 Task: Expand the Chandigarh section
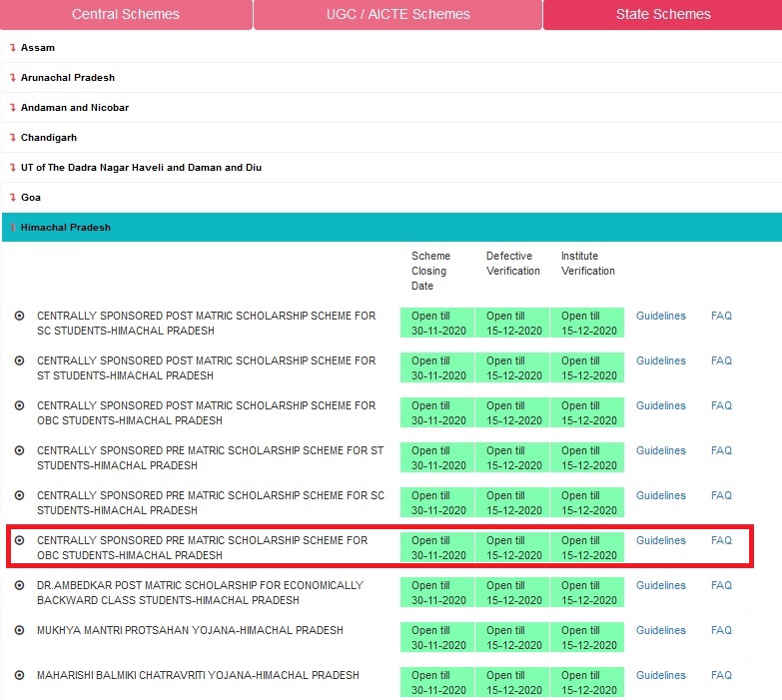(x=48, y=138)
